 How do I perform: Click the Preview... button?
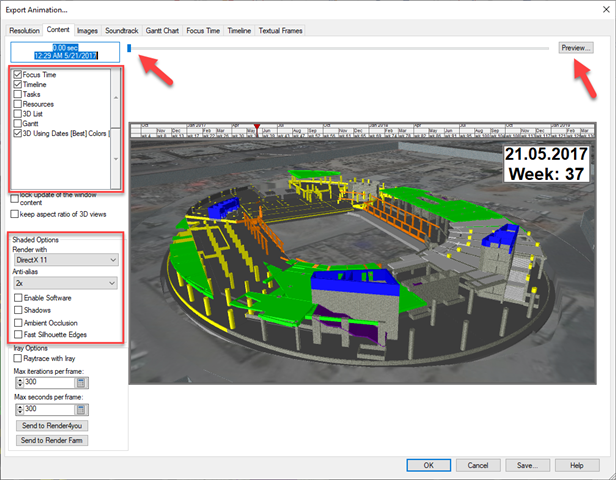click(576, 48)
